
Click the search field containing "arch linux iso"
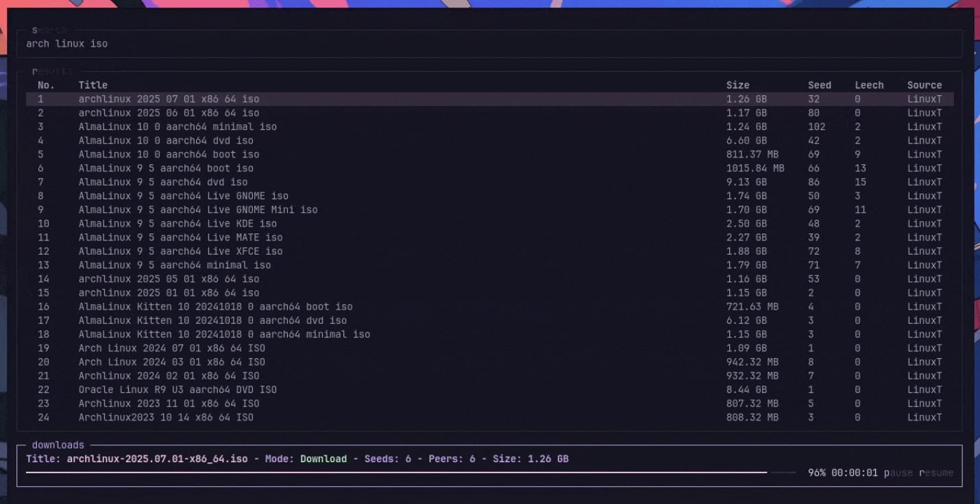(x=480, y=44)
